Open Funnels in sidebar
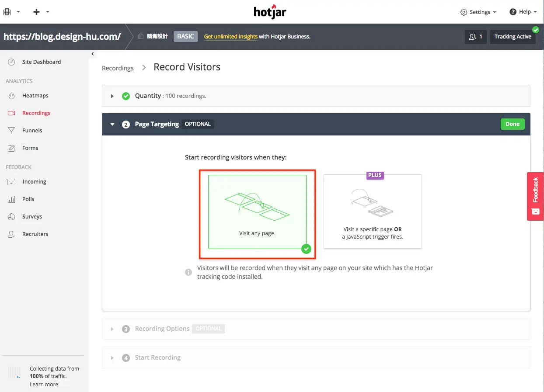544x392 pixels. tap(32, 131)
